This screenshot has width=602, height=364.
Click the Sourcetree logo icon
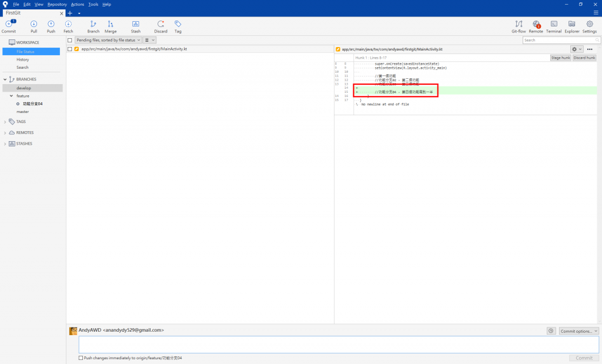point(5,4)
